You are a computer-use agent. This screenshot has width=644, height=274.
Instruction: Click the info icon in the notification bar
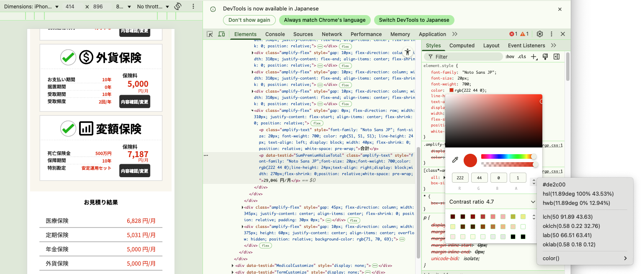[213, 9]
